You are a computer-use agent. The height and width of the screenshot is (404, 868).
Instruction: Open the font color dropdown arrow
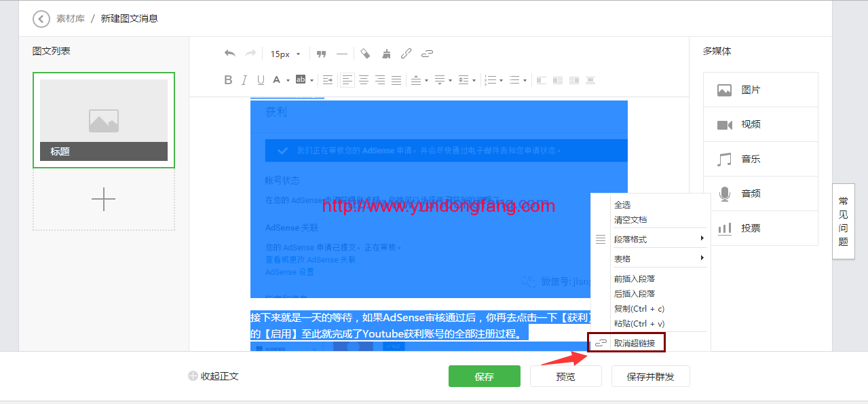pyautogui.click(x=288, y=80)
